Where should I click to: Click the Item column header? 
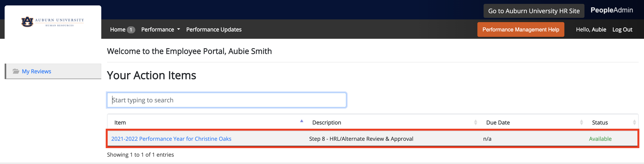point(120,123)
